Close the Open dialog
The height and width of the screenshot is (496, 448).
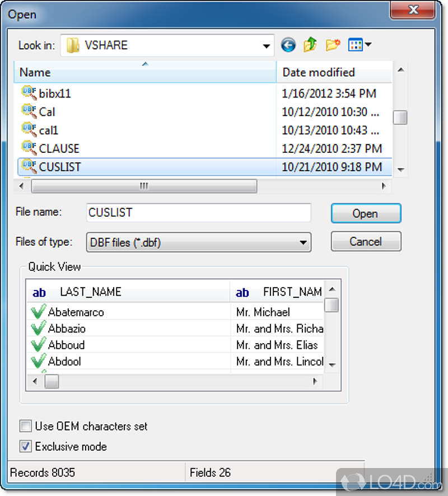coord(413,10)
